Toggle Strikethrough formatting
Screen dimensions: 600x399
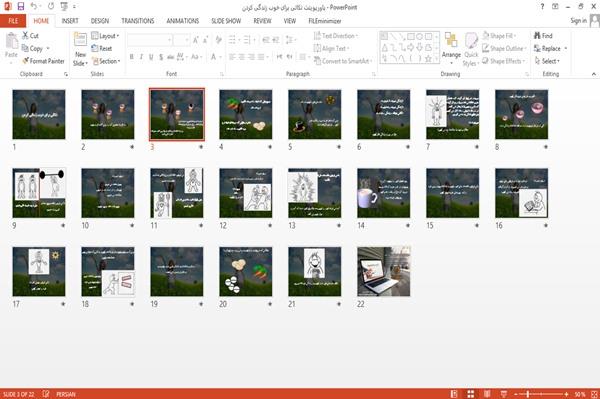(171, 57)
